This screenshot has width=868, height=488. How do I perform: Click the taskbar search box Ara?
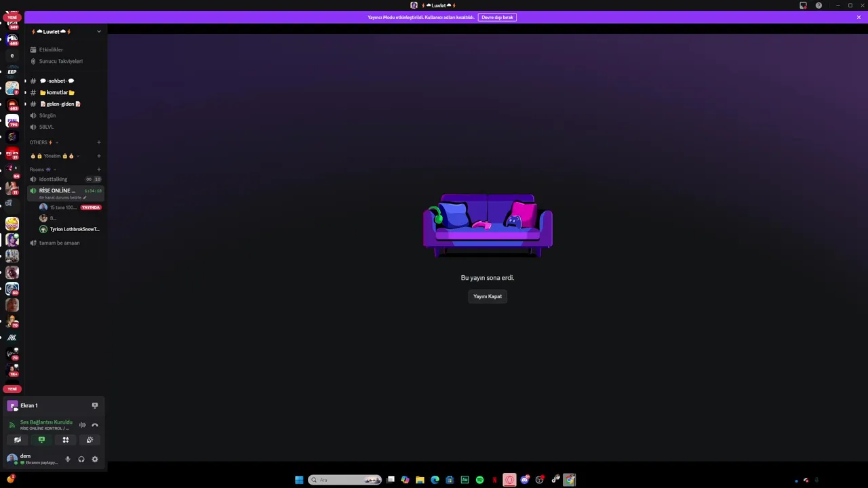[344, 480]
